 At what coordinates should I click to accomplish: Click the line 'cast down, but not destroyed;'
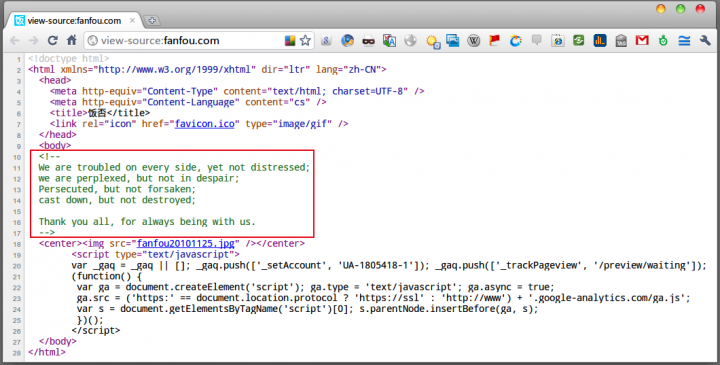(117, 200)
